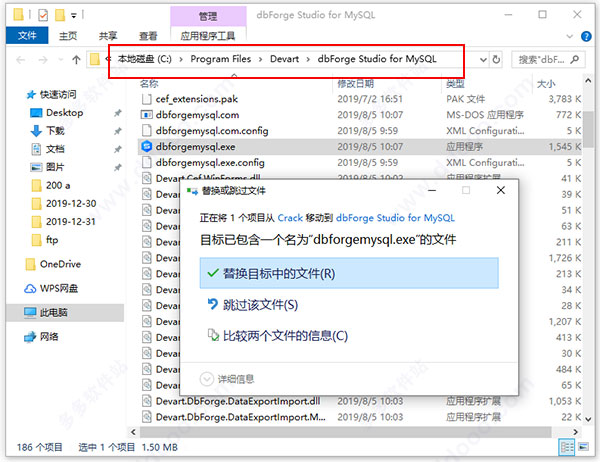
Task: Sort files by 大小 column
Action: 546,84
